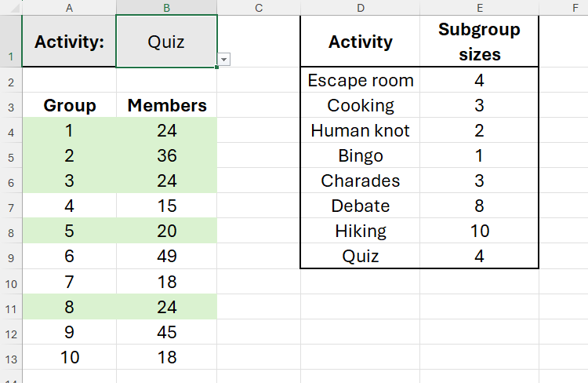This screenshot has width=588, height=383.
Task: Select row 7 header
Action: click(x=10, y=206)
